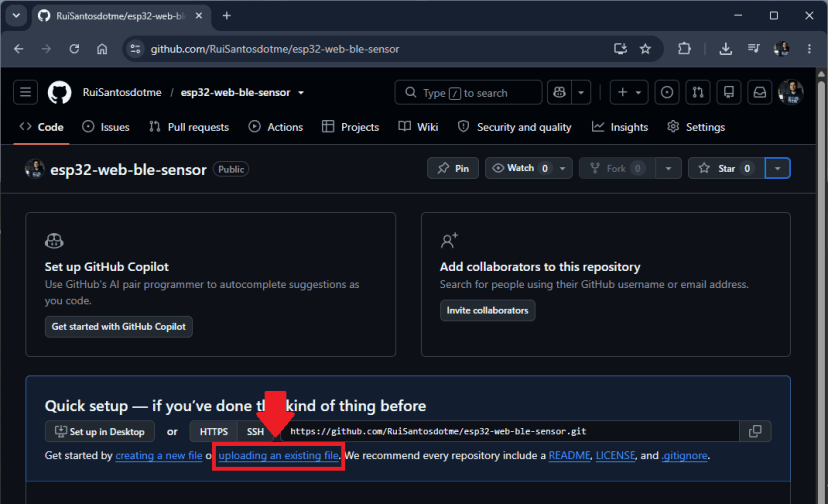View site information icon in address bar
The height and width of the screenshot is (504, 828).
(x=135, y=49)
